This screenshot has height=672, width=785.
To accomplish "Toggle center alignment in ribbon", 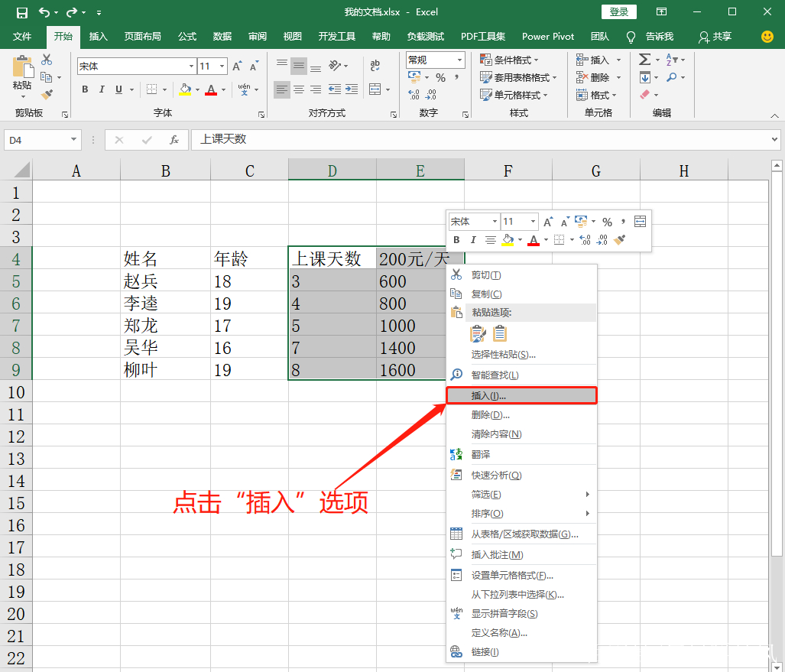I will tap(299, 89).
